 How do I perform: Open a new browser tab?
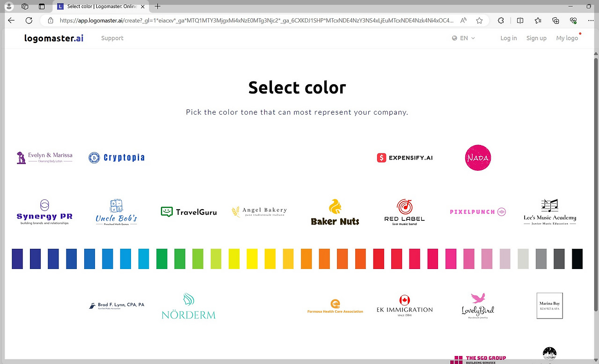click(158, 7)
